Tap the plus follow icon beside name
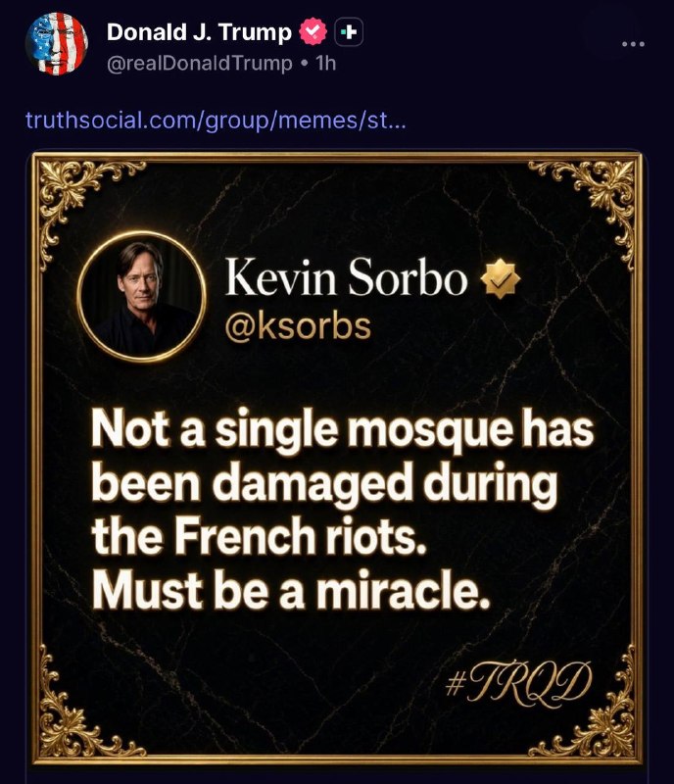Image resolution: width=674 pixels, height=784 pixels. (x=349, y=32)
